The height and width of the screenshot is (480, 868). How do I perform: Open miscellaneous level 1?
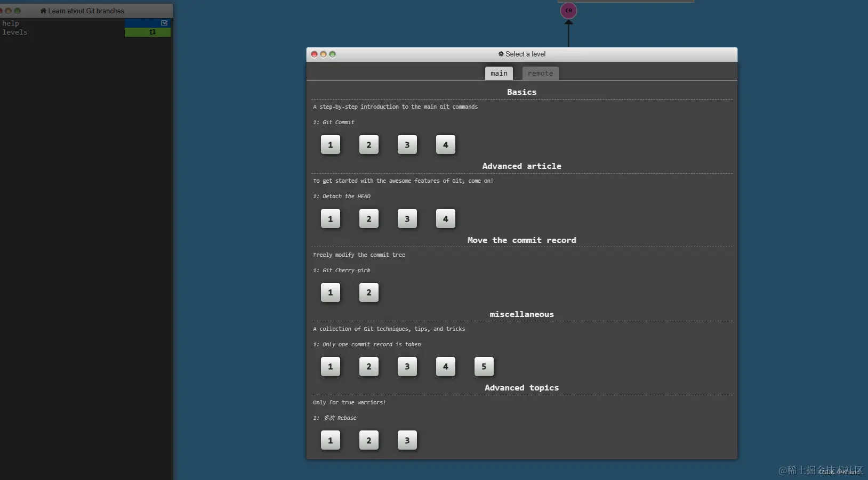click(331, 367)
